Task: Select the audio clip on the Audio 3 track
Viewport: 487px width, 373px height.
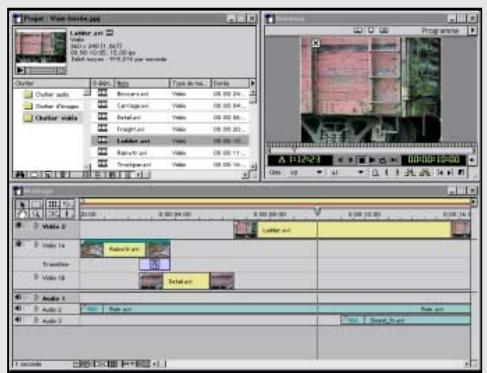Action: click(x=406, y=320)
